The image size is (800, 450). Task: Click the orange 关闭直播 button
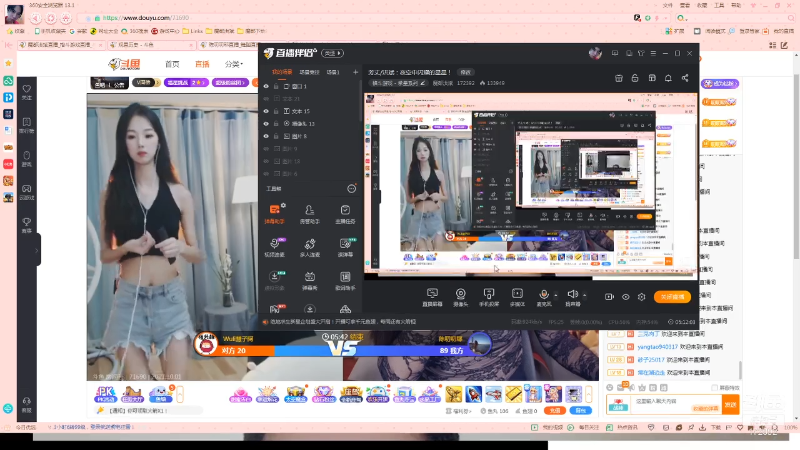coord(672,296)
